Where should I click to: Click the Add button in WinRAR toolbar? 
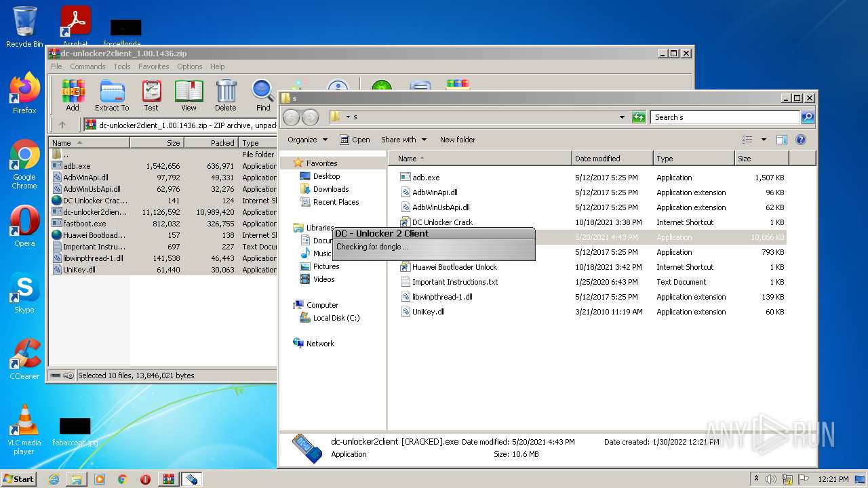tap(73, 96)
